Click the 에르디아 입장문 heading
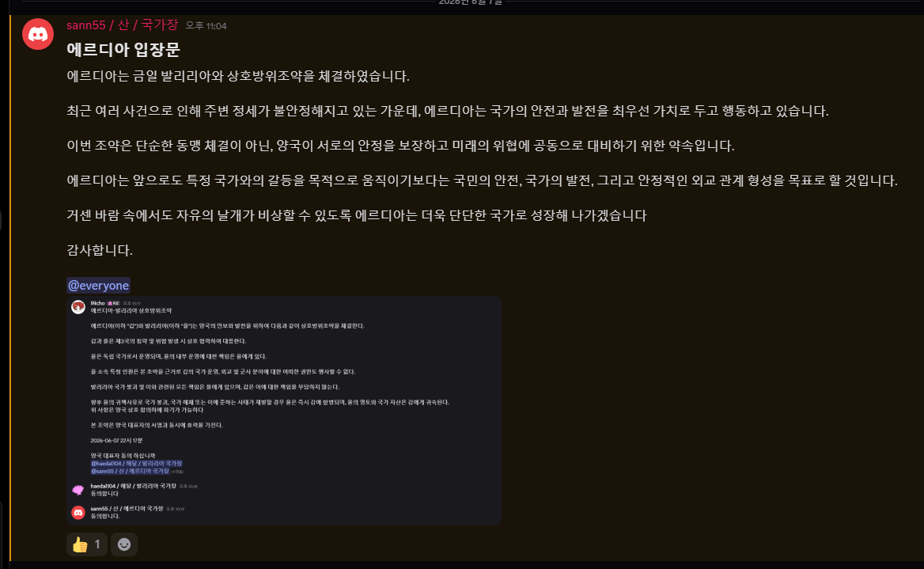Screen dimensions: 924x569 coord(123,50)
